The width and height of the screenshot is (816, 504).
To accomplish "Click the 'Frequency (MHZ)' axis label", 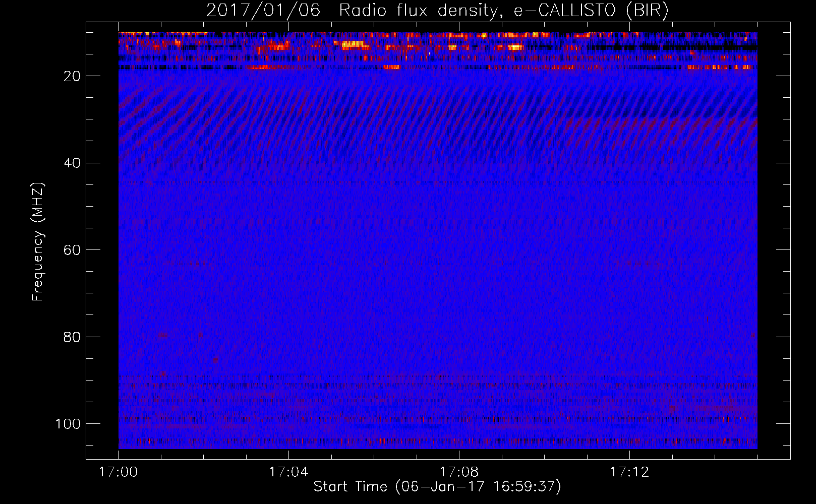I will tap(38, 242).
